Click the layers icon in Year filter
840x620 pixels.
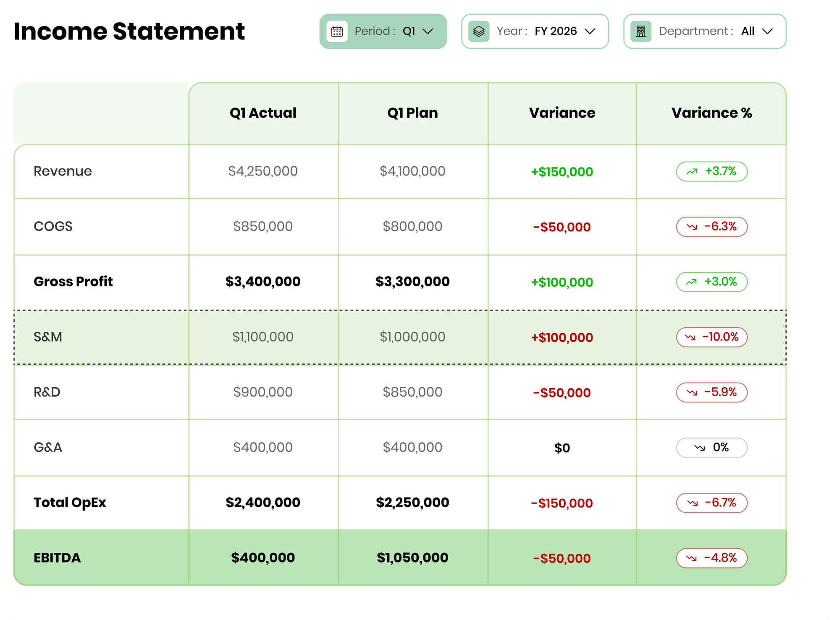(x=479, y=32)
